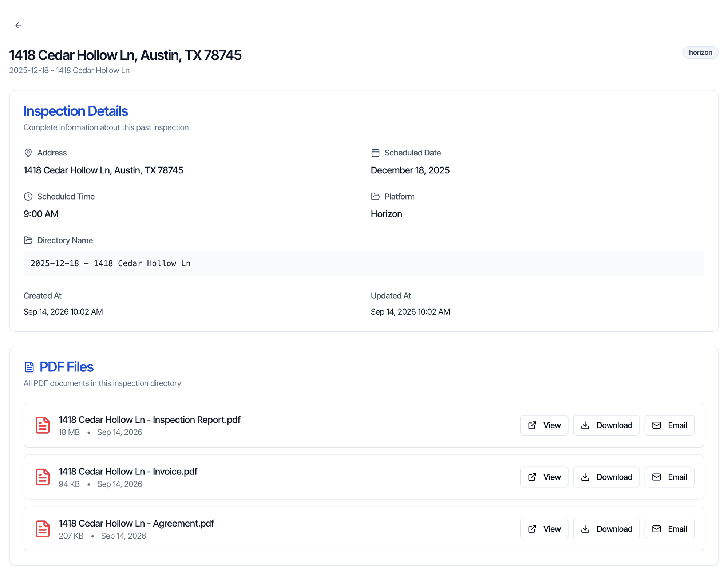
Task: Email the Inspection Report PDF
Action: (669, 425)
